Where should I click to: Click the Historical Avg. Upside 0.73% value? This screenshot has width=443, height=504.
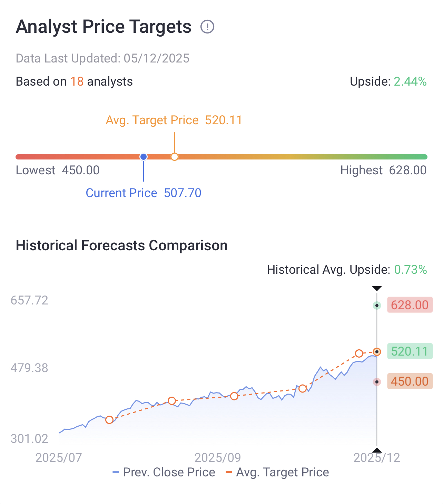click(410, 270)
